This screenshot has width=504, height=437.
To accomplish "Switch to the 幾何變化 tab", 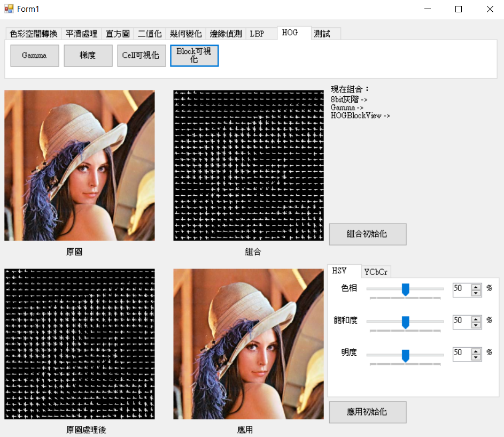I will pos(186,34).
